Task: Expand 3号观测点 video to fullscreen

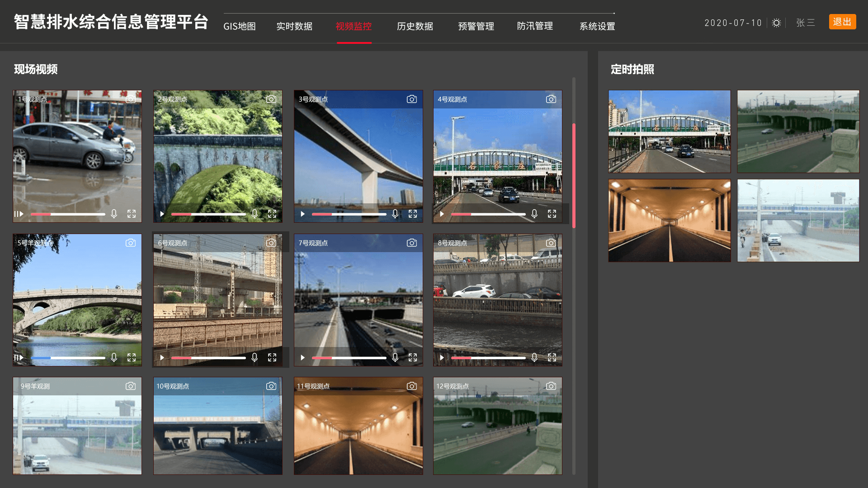Action: (x=413, y=214)
